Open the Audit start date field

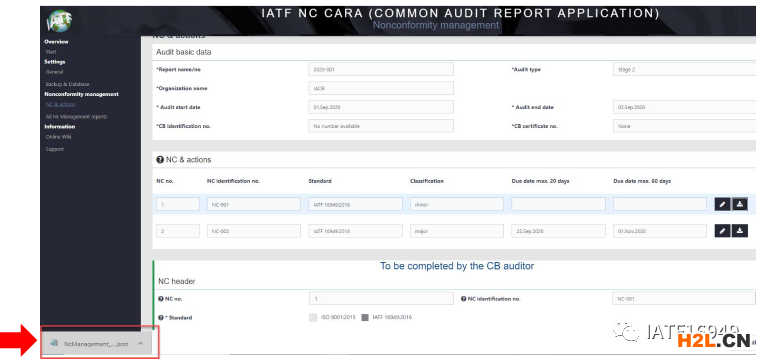pos(381,107)
